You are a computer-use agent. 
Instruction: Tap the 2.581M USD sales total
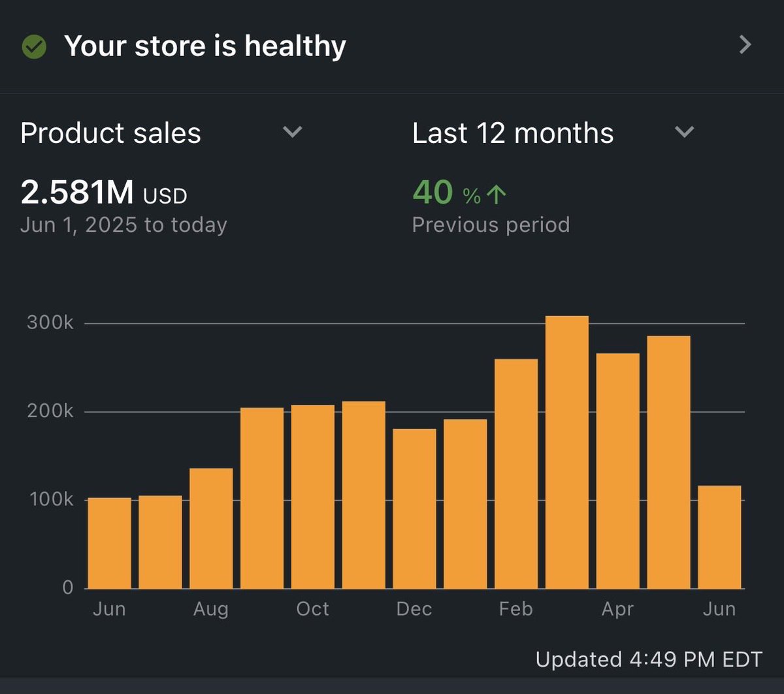click(104, 193)
